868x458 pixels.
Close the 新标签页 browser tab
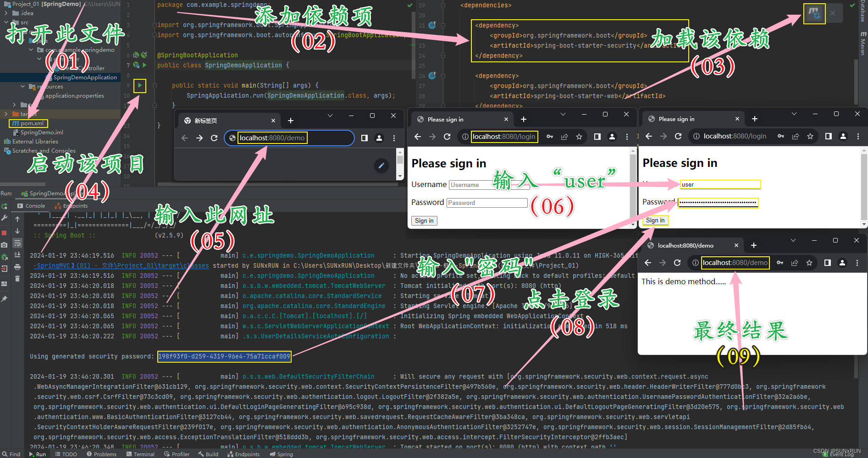(x=273, y=121)
